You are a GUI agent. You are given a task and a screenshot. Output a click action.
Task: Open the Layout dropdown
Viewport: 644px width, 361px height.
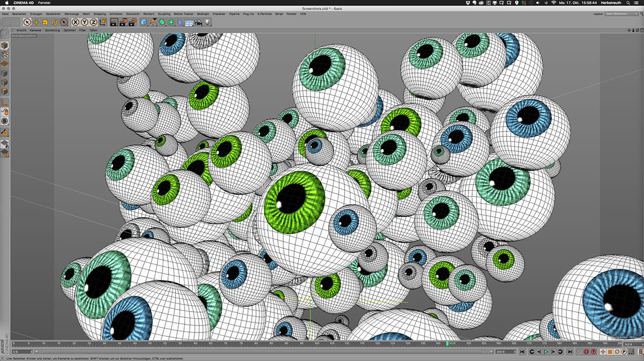pos(621,14)
